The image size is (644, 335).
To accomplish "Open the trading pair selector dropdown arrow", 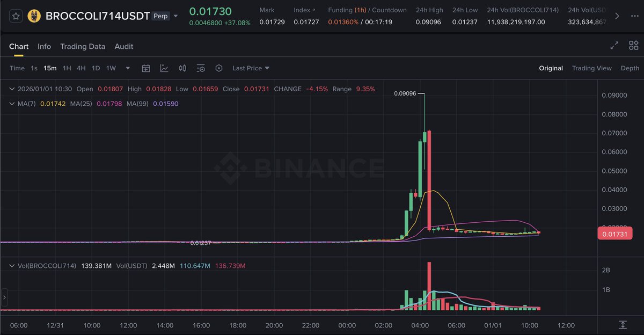I will click(175, 16).
